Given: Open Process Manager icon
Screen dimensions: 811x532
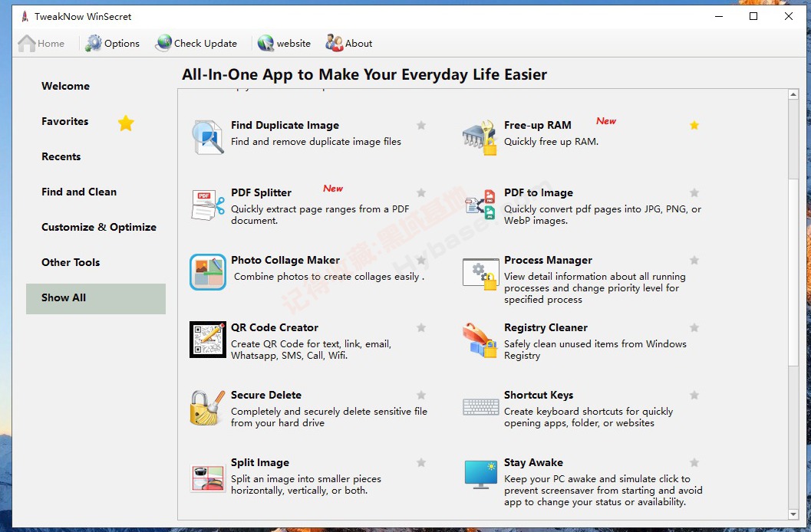Looking at the screenshot, I should tap(480, 274).
